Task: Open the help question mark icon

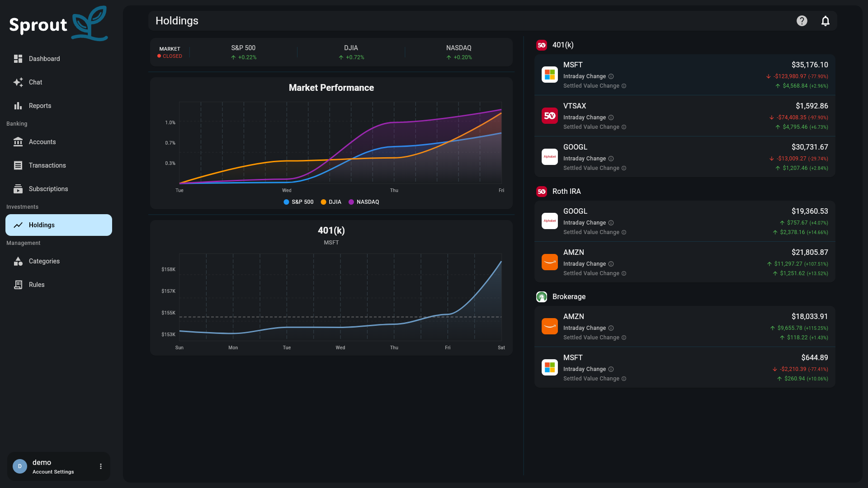Action: coord(802,21)
